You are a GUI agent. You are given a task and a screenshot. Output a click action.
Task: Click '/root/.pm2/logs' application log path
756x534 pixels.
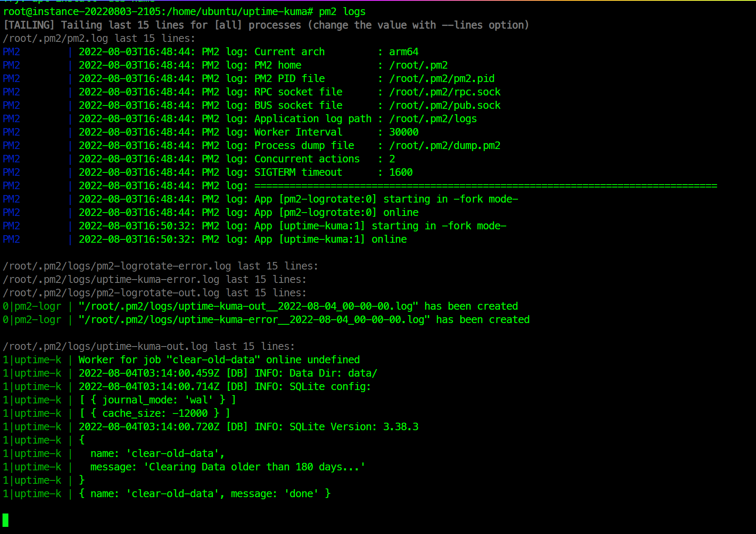point(433,119)
